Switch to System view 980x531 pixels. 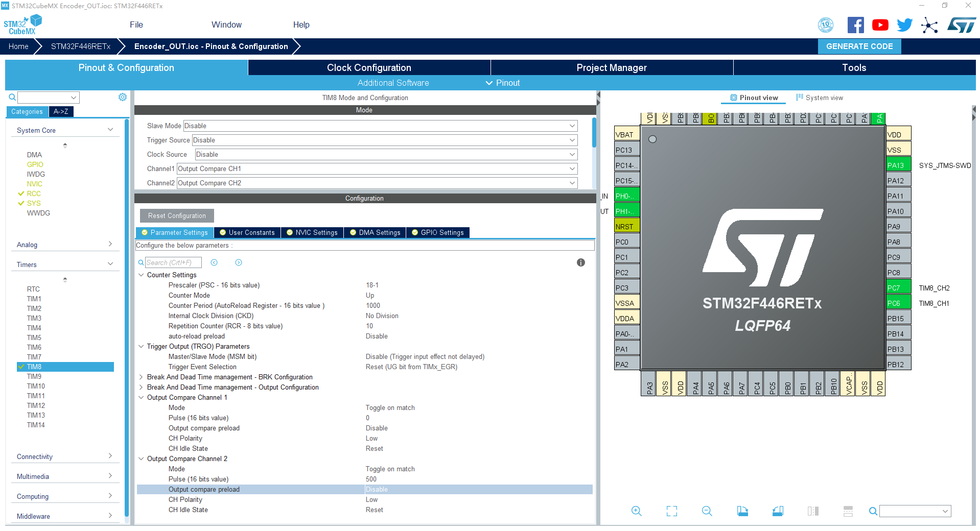click(x=820, y=98)
